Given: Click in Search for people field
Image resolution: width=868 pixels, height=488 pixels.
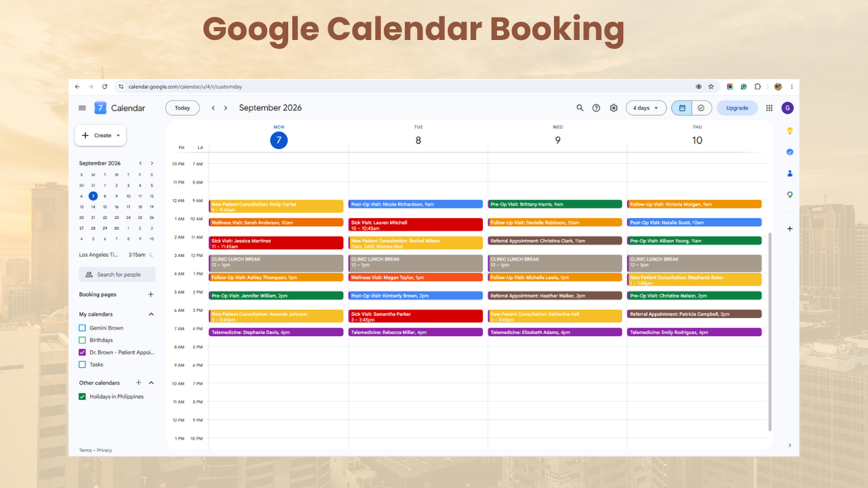Looking at the screenshot, I should click(x=117, y=274).
